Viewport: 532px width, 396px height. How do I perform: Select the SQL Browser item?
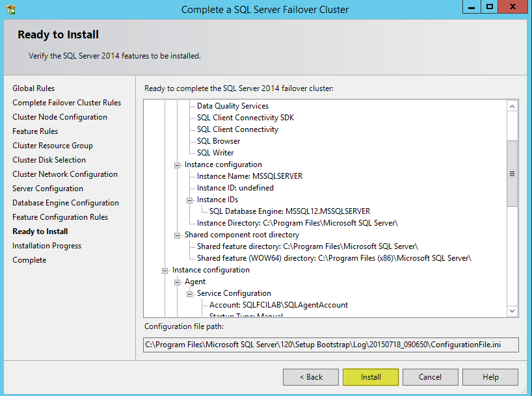pyautogui.click(x=219, y=141)
